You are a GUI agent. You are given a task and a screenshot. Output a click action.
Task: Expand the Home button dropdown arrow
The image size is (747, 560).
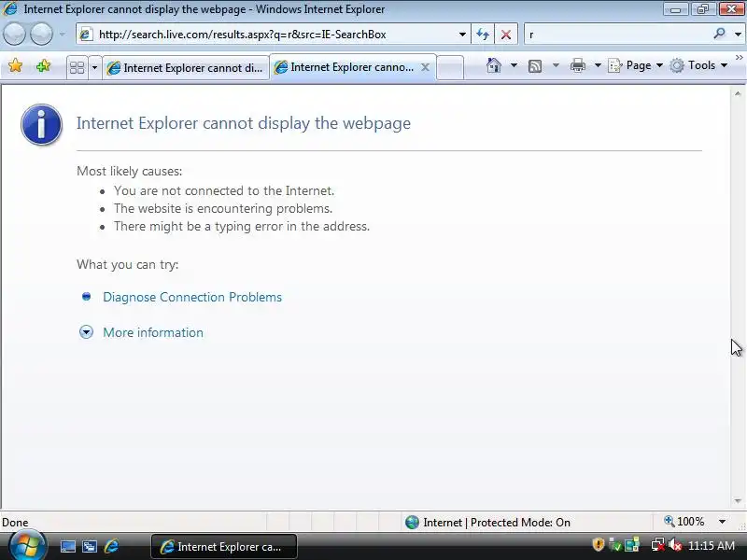click(514, 65)
